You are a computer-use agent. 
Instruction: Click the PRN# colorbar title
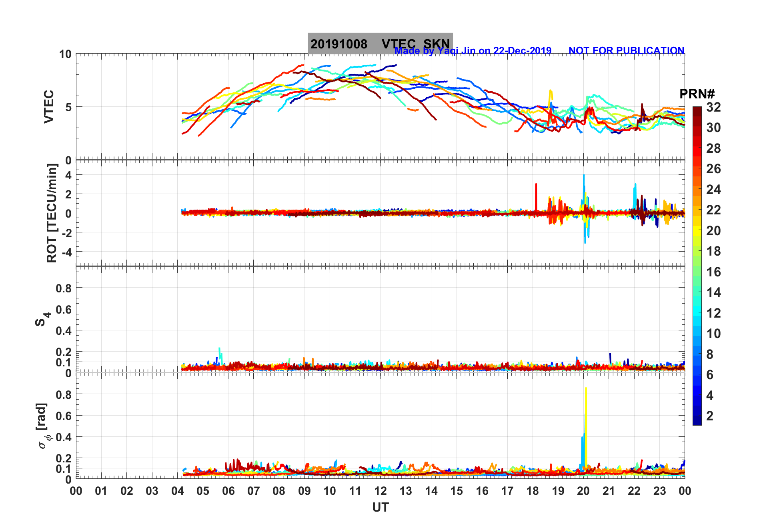(x=697, y=94)
